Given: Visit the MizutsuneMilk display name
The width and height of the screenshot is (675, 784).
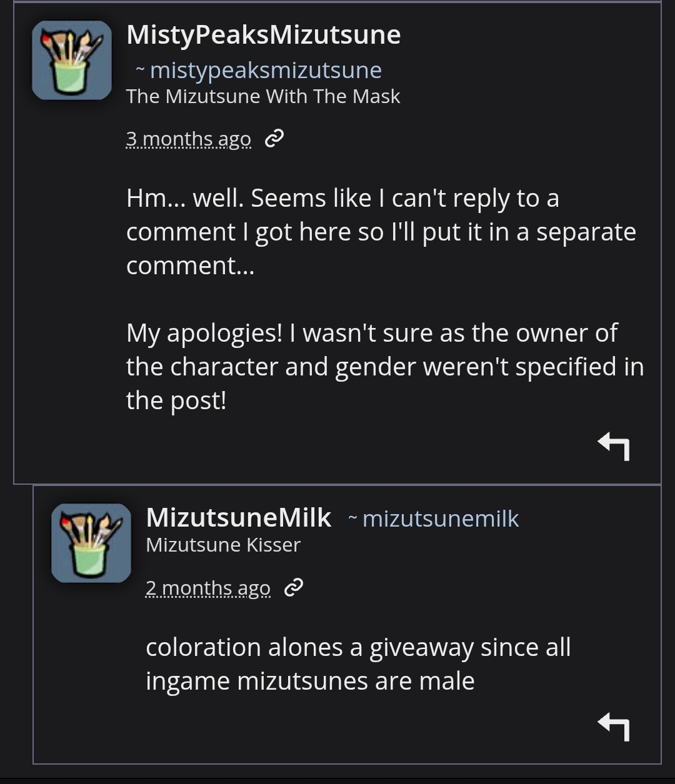Looking at the screenshot, I should click(238, 517).
